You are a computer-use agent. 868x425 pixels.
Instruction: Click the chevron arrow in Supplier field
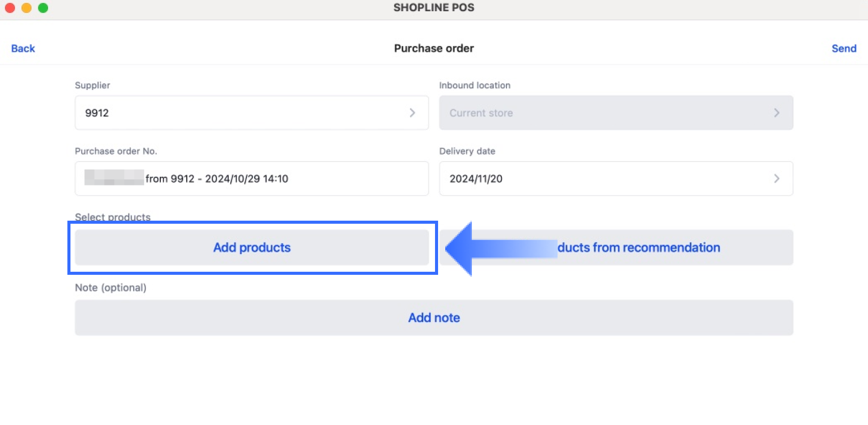click(412, 113)
